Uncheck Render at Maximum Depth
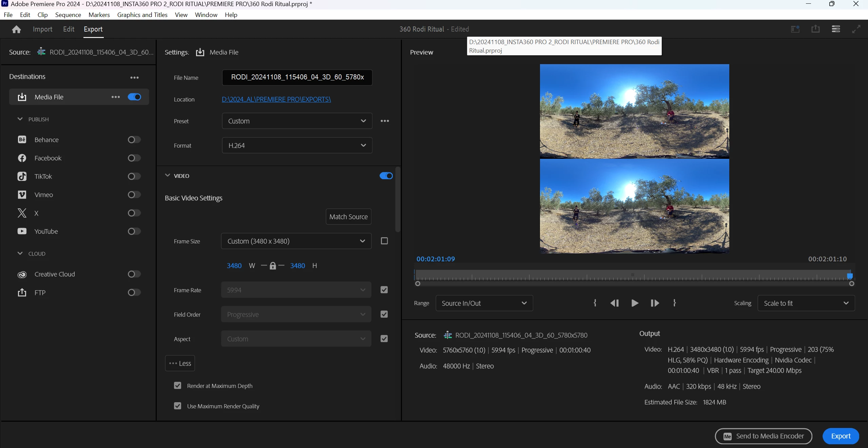Screen dimensions: 868x448 pyautogui.click(x=177, y=386)
